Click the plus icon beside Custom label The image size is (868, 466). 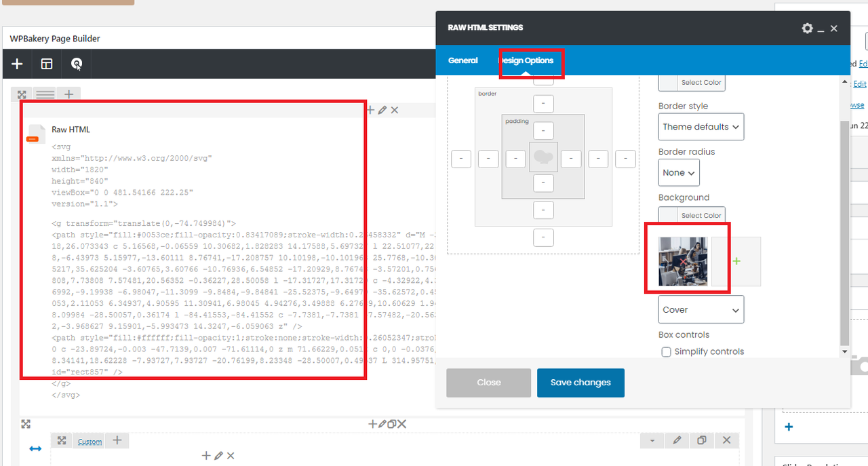point(117,441)
